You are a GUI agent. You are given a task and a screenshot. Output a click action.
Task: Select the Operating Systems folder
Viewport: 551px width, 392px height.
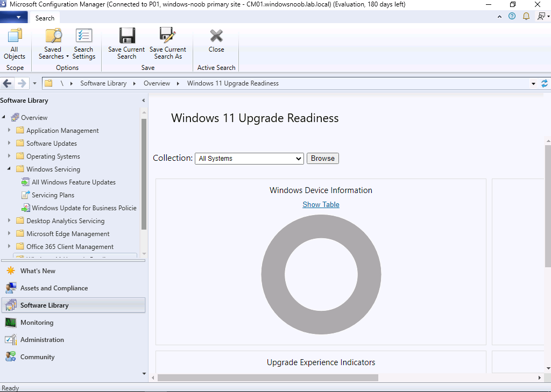[x=53, y=156]
